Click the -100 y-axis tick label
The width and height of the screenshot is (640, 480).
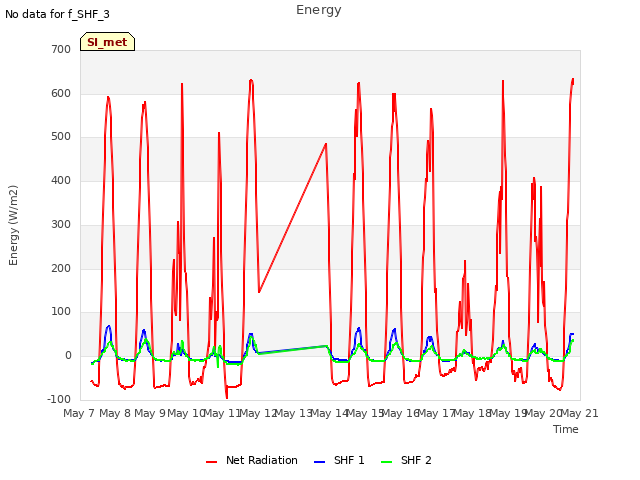coord(59,399)
